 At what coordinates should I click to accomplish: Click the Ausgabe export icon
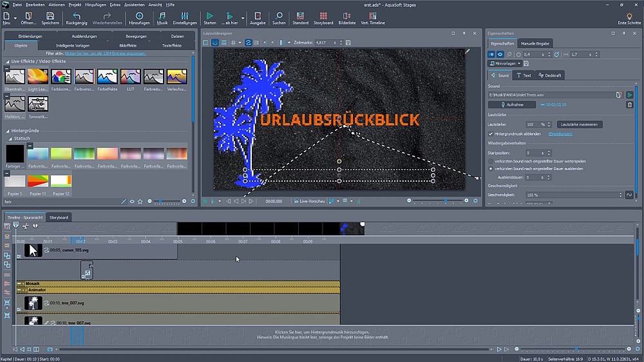tap(258, 17)
